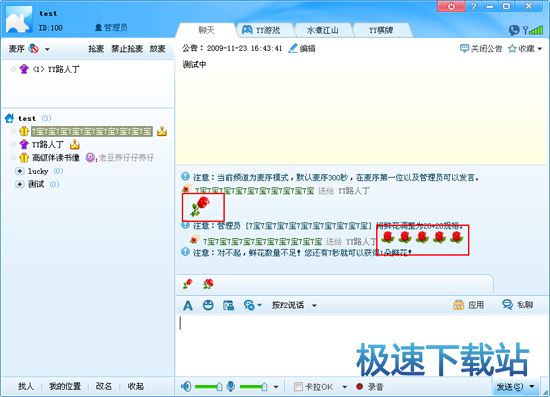Open the 卡拉OK dropdown arrow

pos(344,387)
